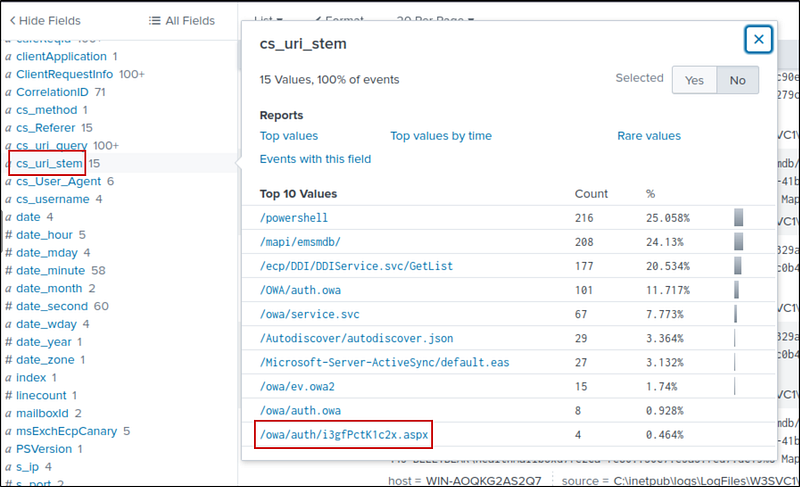The height and width of the screenshot is (487, 800).
Task: Select the /powershell value
Action: coord(294,218)
